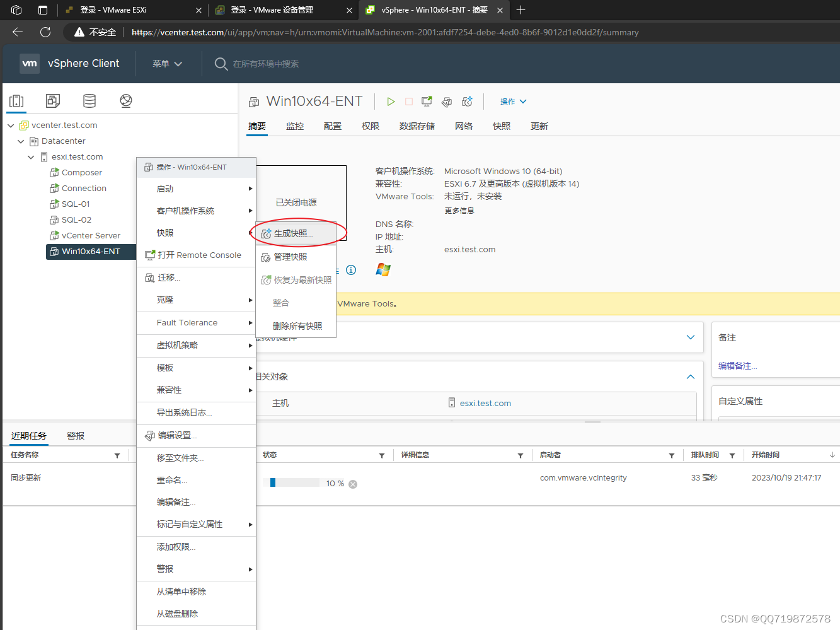This screenshot has height=630, width=840.
Task: Expand the VM hardware panel chevron
Action: (x=691, y=337)
